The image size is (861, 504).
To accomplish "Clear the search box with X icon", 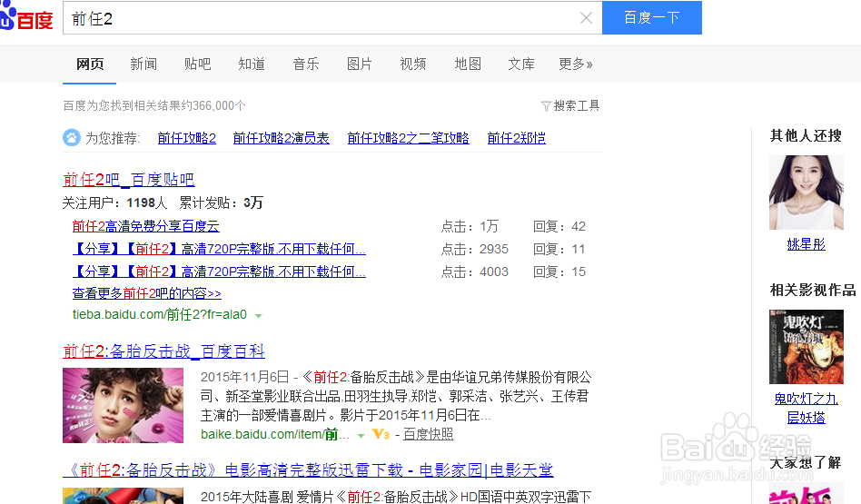I will (586, 18).
